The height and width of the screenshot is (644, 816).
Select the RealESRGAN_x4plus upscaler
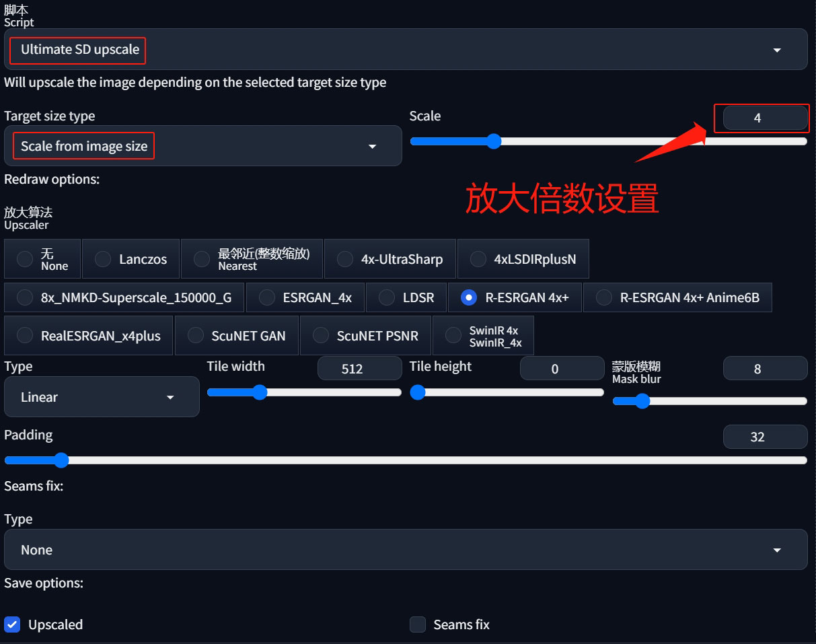88,334
